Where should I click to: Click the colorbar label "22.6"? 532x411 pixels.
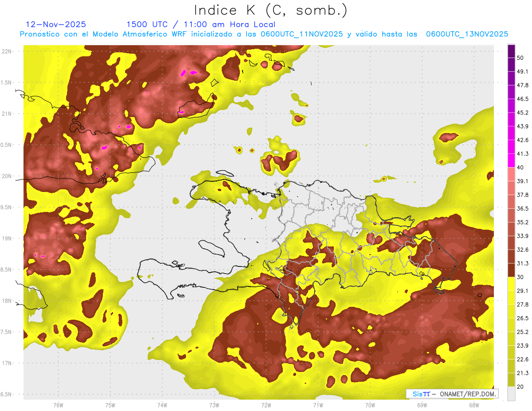pyautogui.click(x=523, y=359)
